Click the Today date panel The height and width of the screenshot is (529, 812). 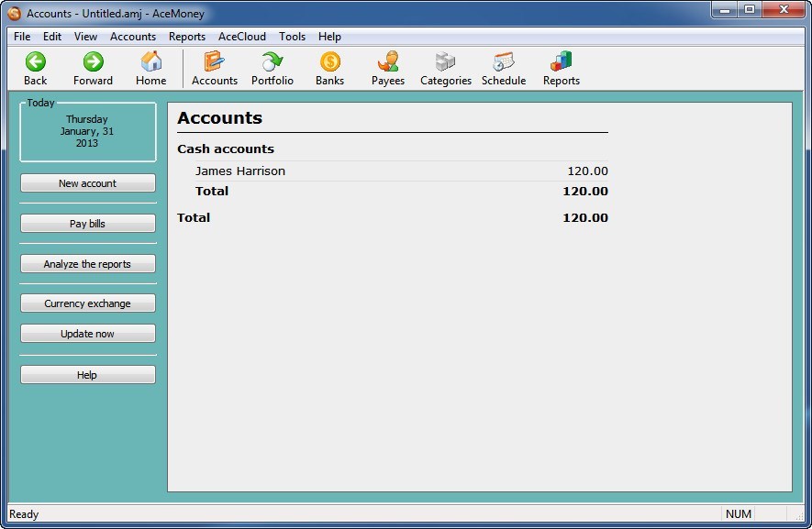coord(87,131)
